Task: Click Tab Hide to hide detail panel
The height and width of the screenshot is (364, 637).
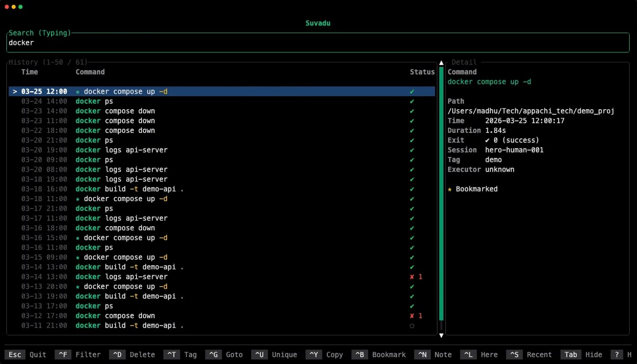Action: pos(581,355)
